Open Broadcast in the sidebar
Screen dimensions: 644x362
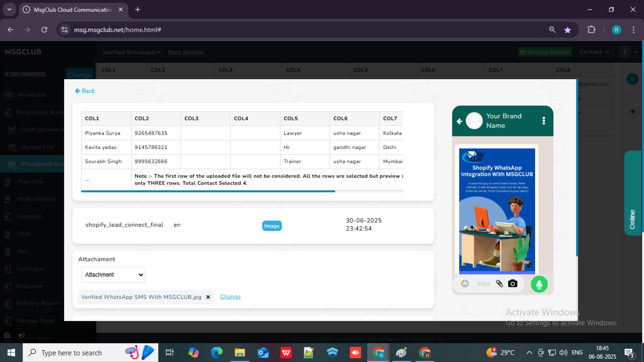click(31, 95)
